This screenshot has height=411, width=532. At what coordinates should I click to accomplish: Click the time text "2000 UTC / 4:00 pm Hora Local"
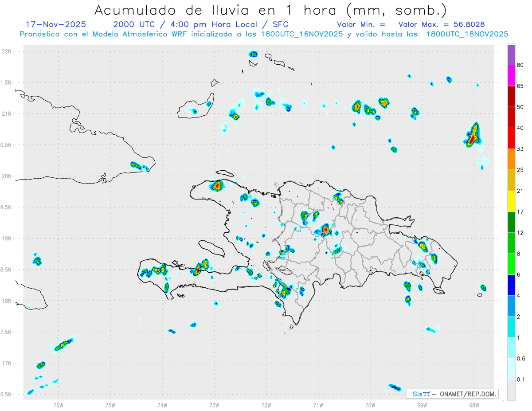(189, 24)
